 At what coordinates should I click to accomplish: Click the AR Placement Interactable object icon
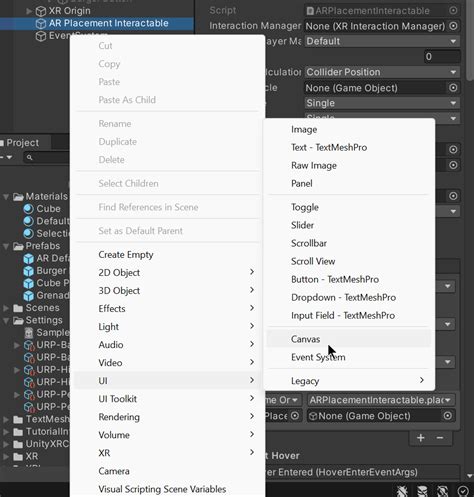41,24
